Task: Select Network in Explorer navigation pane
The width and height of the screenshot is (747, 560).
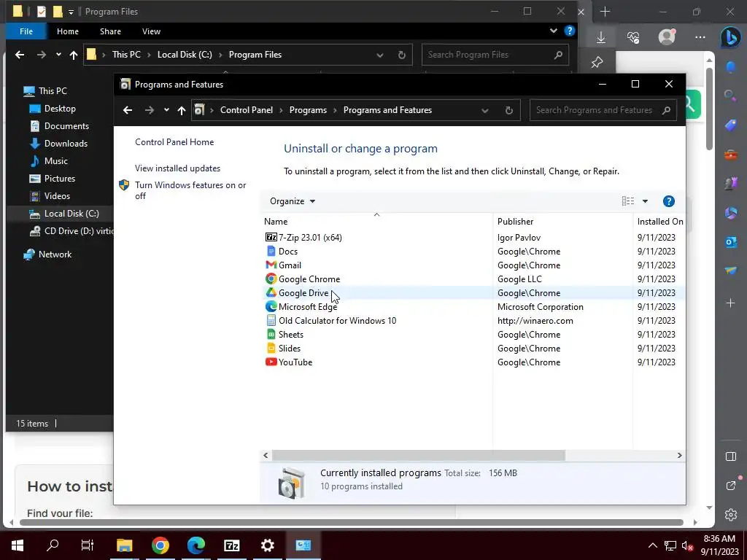Action: (x=55, y=254)
